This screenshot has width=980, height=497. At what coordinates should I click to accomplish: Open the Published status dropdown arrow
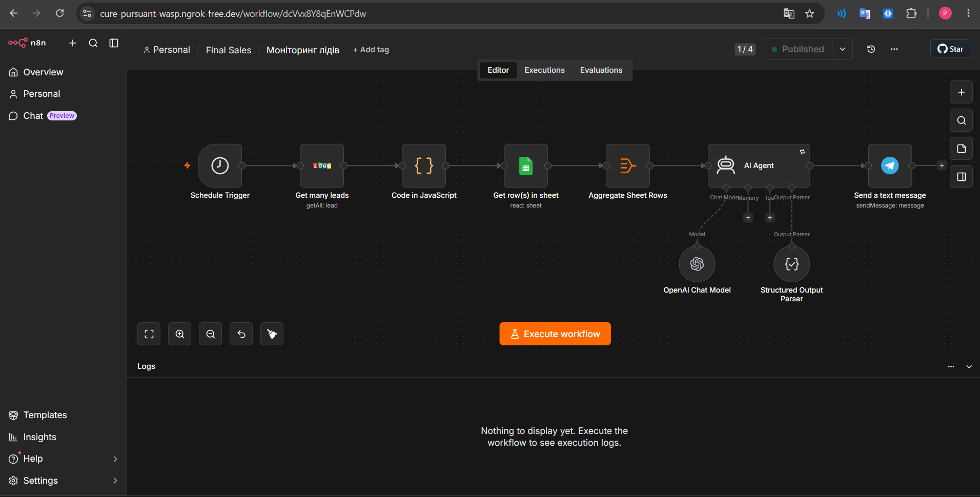842,49
